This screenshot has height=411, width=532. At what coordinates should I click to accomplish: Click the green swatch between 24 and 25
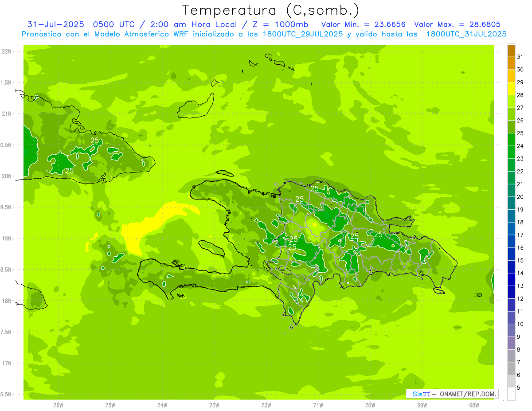[511, 140]
